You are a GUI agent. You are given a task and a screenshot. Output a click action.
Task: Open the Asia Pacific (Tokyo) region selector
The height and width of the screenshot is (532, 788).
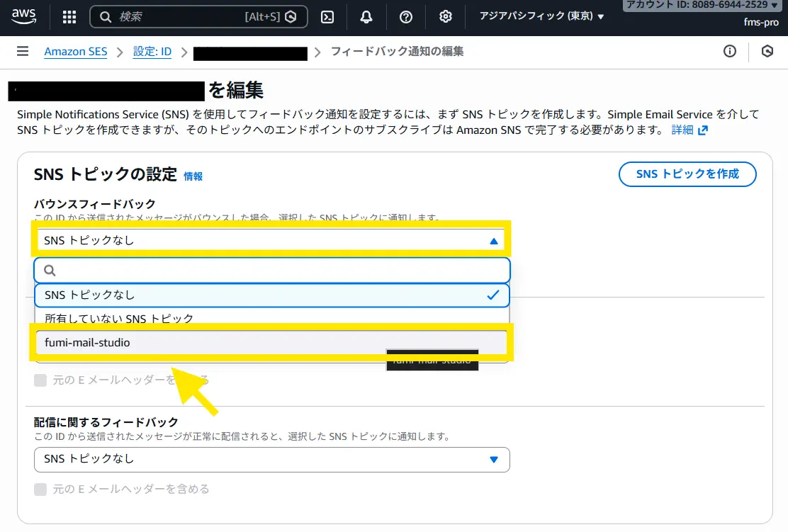541,16
